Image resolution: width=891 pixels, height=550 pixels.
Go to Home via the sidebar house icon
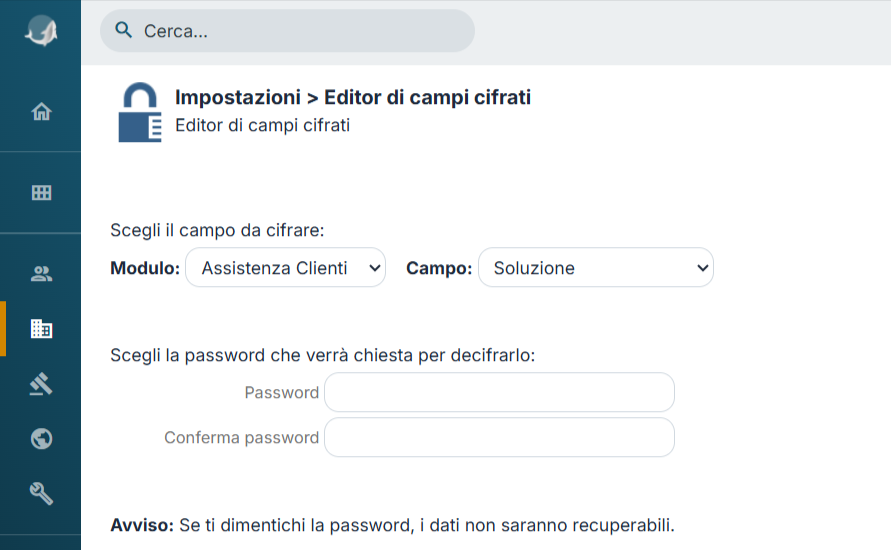(x=41, y=111)
